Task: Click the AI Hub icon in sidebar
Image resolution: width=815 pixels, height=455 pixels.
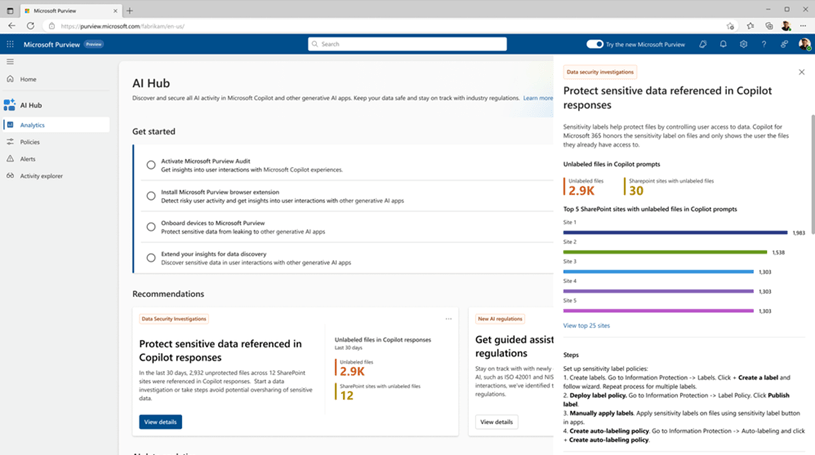Action: pyautogui.click(x=10, y=105)
